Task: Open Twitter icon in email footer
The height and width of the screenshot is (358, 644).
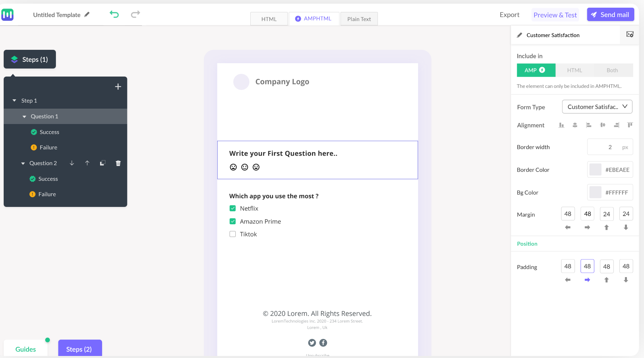Action: (312, 343)
